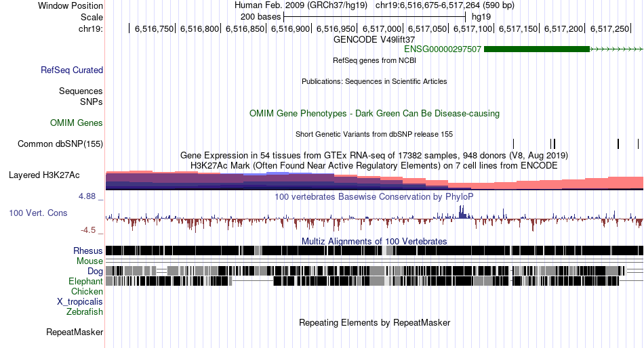Click the Elephant alignment bar
644x348 pixels.
click(374, 281)
